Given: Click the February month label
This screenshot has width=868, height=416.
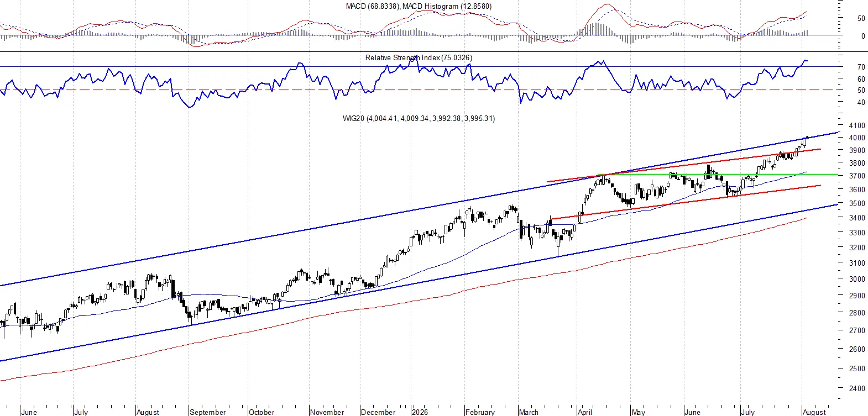Looking at the screenshot, I should pyautogui.click(x=480, y=412).
